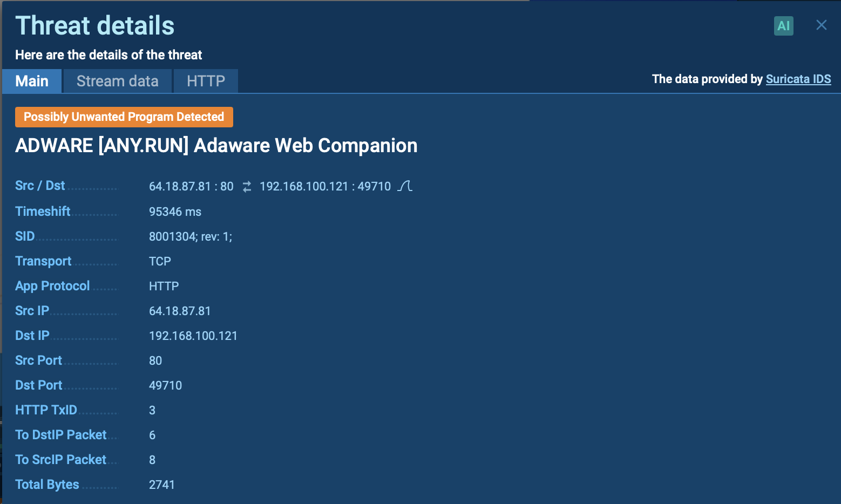The width and height of the screenshot is (841, 504).
Task: Click the Adaware Web Companion threat title
Action: click(216, 146)
